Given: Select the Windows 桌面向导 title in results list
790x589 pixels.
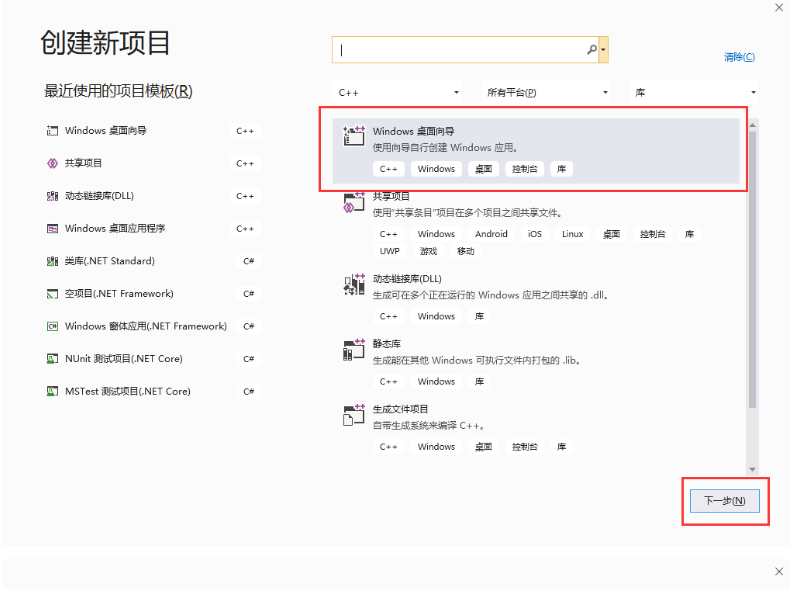Looking at the screenshot, I should point(413,132).
